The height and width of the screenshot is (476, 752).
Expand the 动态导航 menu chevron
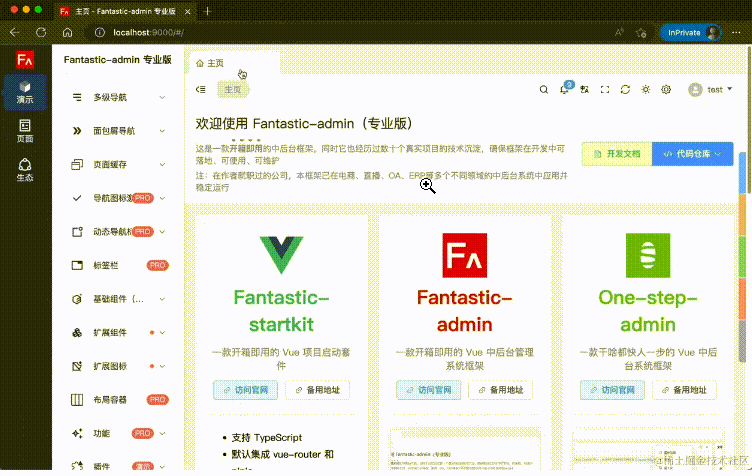click(163, 232)
